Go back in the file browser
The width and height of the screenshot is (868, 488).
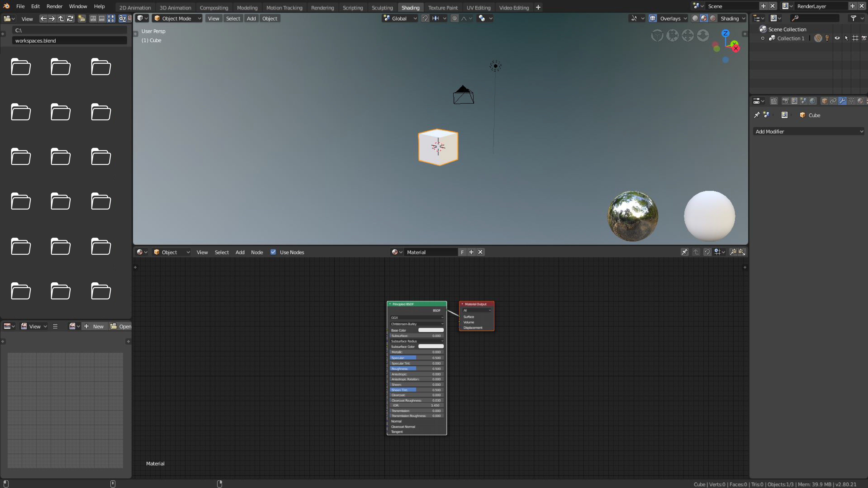[43, 19]
